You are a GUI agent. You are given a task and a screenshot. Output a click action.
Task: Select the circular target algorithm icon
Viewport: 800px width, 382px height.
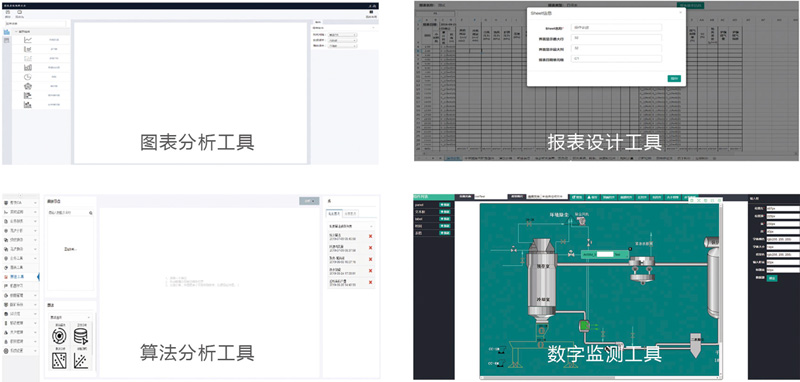tap(59, 336)
